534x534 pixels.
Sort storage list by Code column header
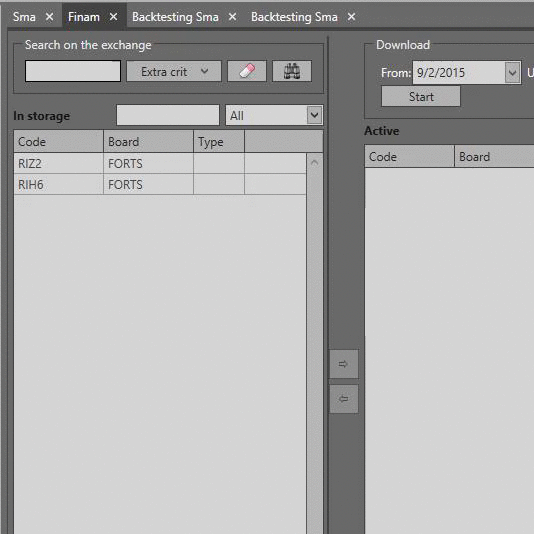tap(59, 142)
